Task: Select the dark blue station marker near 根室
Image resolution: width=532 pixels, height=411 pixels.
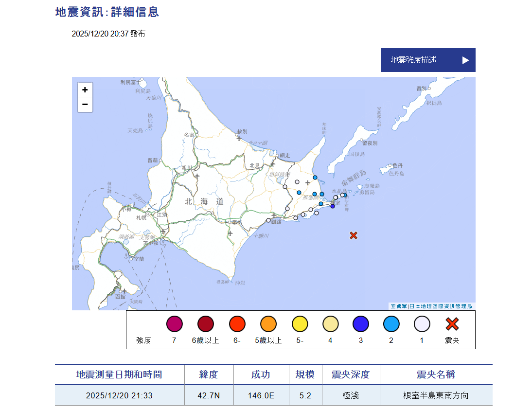Action: 332,206
